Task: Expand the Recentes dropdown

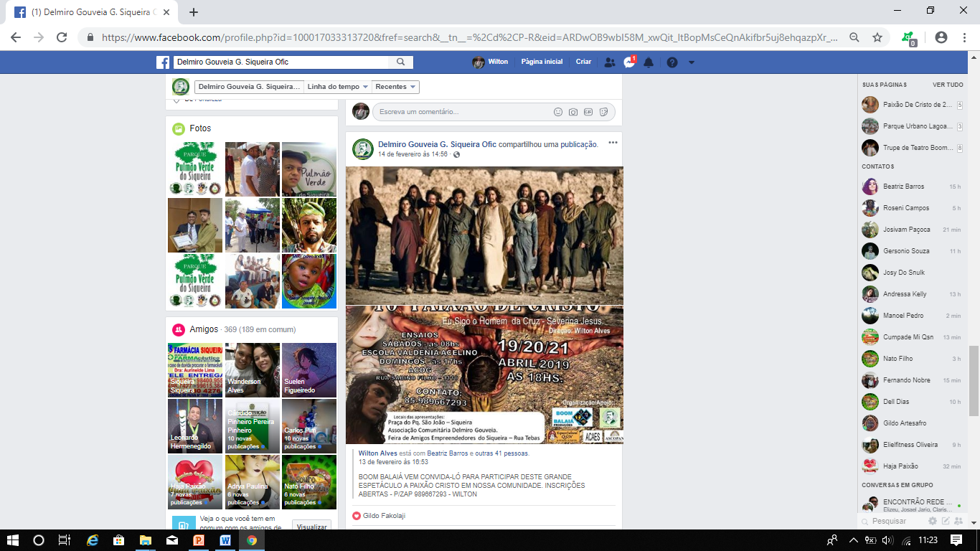Action: point(396,87)
